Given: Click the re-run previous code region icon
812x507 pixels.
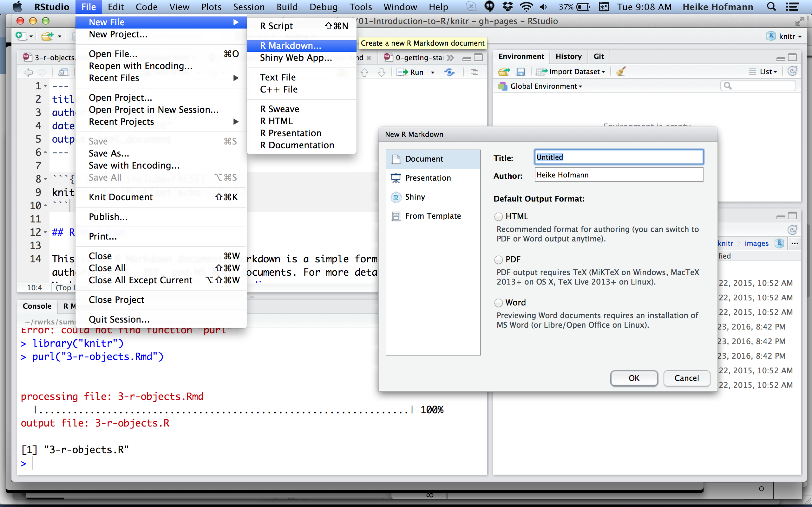Looking at the screenshot, I should 449,72.
